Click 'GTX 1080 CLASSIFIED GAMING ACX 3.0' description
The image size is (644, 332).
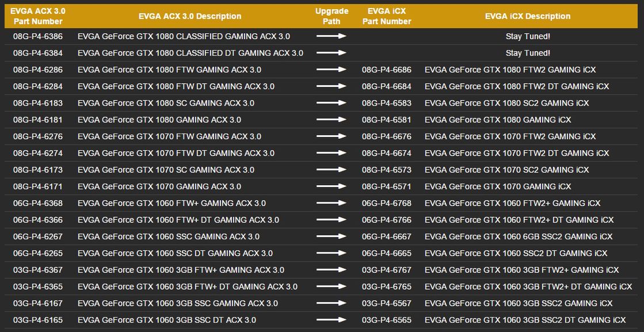click(x=184, y=36)
